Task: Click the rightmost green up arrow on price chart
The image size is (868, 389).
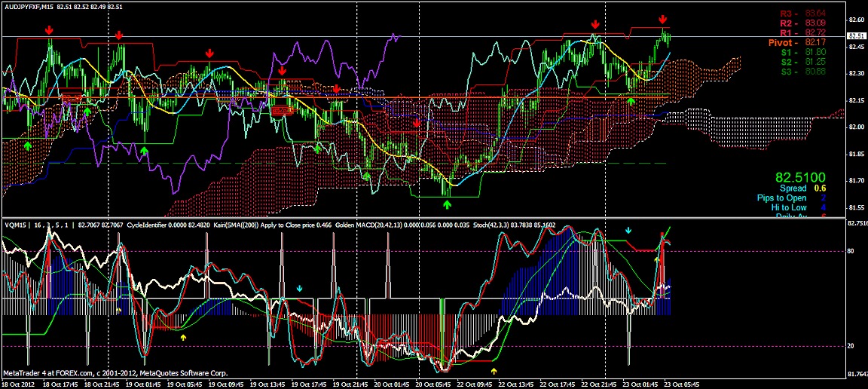Action: 631,100
